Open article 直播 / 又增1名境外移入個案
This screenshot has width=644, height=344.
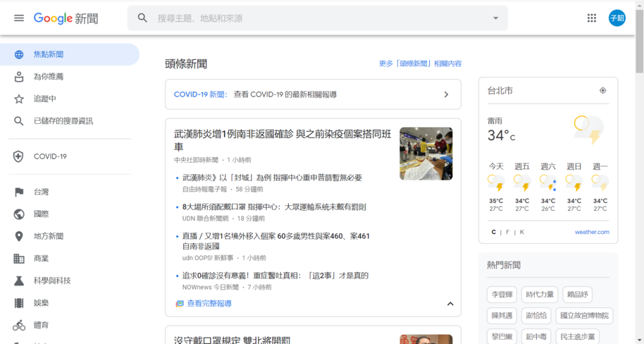(276, 241)
